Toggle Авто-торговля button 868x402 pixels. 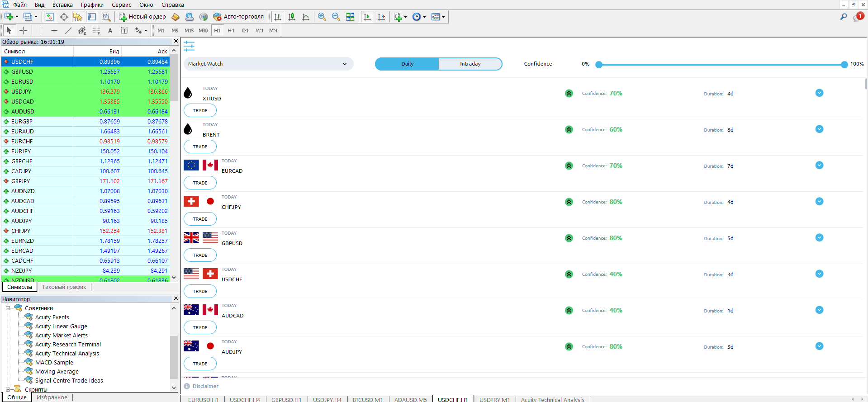(x=238, y=17)
